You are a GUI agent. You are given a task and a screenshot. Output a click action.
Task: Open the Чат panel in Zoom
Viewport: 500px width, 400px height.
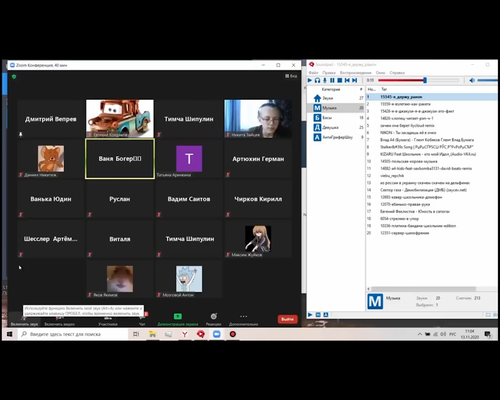(142, 319)
